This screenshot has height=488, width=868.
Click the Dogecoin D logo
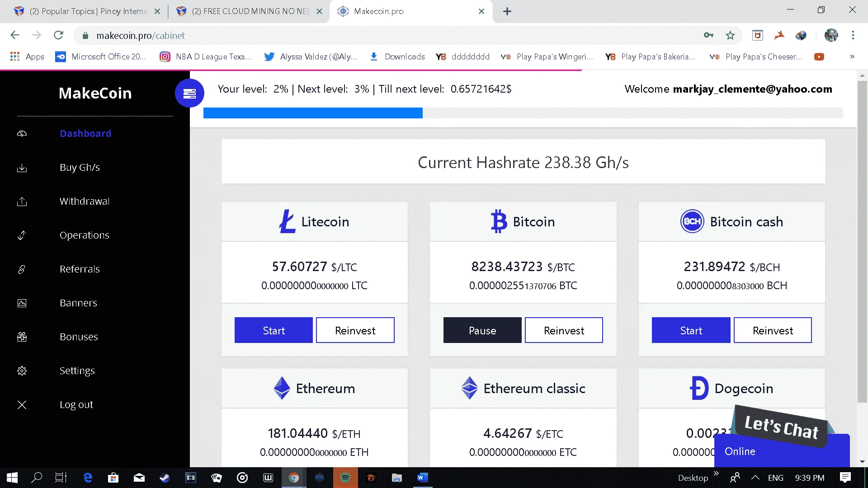[x=699, y=388]
